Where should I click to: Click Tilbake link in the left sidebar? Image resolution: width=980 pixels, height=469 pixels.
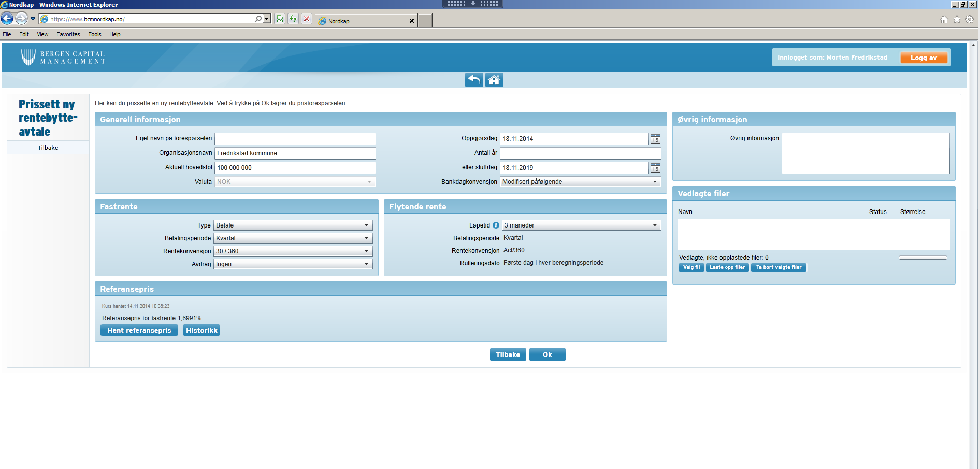pyautogui.click(x=48, y=148)
